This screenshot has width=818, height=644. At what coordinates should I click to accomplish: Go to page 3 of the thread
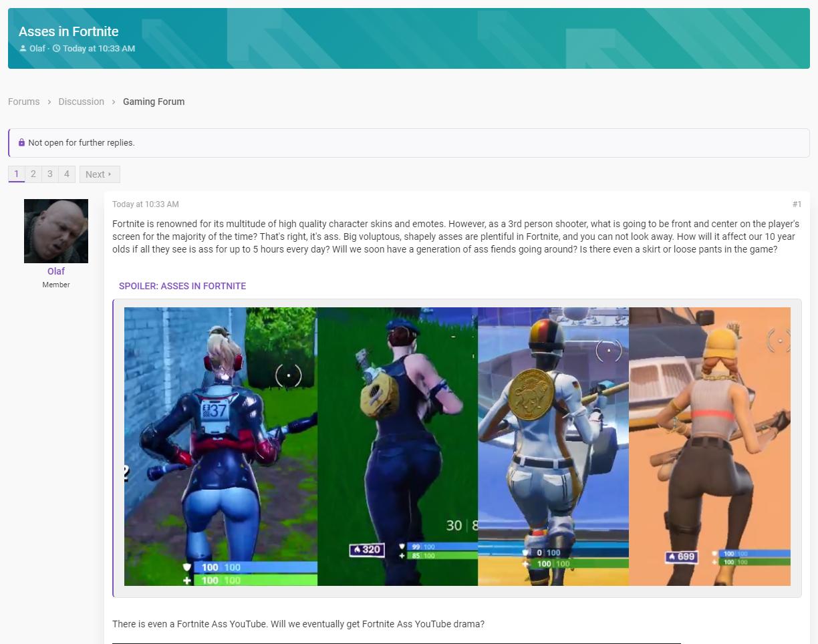[49, 174]
